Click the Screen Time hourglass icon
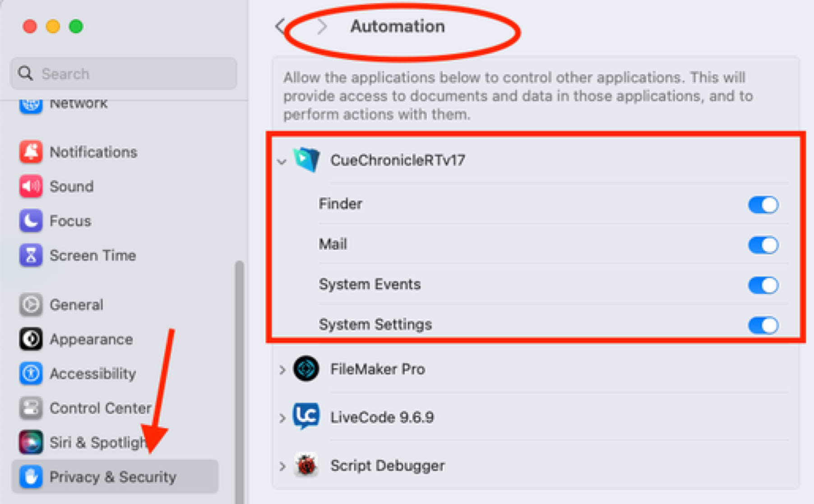Image resolution: width=814 pixels, height=504 pixels. tap(31, 255)
